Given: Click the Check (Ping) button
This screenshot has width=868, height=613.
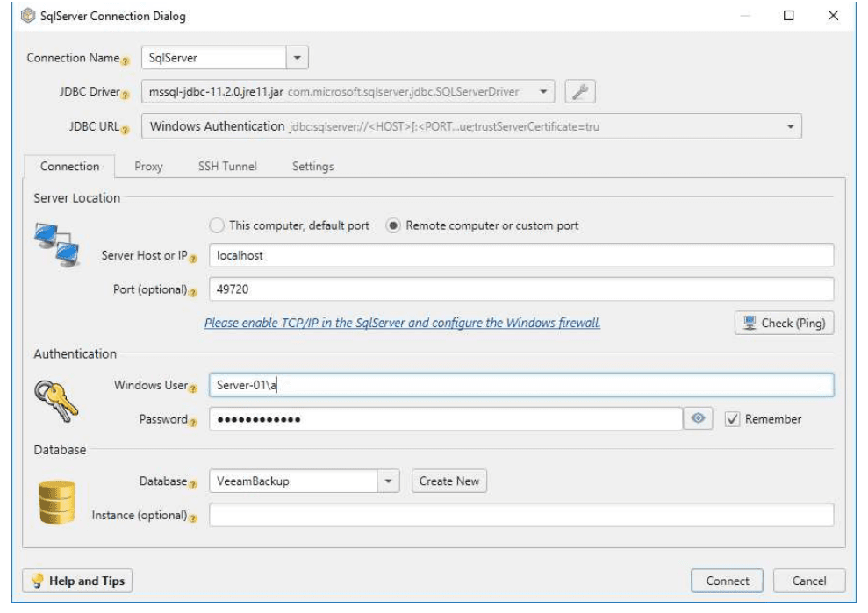Looking at the screenshot, I should pyautogui.click(x=784, y=323).
